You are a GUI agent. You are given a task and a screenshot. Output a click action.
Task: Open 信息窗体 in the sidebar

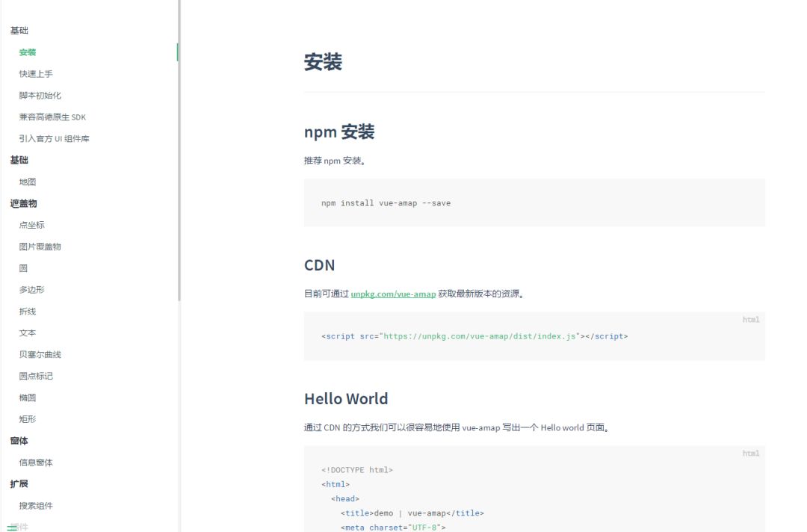(x=36, y=463)
